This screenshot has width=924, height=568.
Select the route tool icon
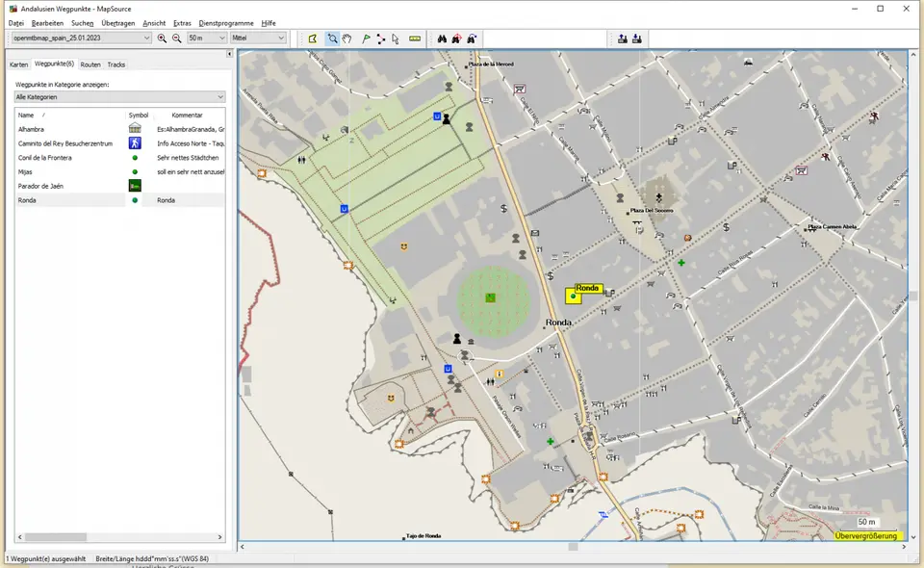point(381,39)
